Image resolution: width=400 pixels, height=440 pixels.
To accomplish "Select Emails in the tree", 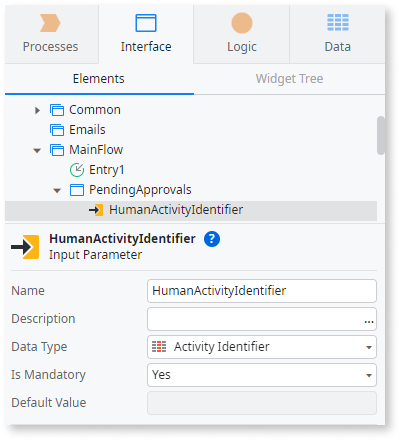I will click(87, 130).
